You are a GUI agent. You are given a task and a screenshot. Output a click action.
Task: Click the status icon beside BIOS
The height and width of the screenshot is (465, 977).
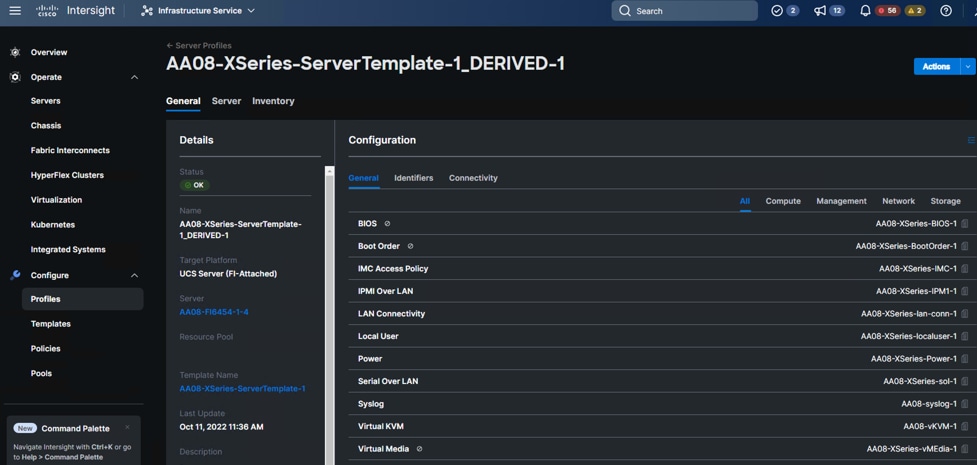pos(387,224)
